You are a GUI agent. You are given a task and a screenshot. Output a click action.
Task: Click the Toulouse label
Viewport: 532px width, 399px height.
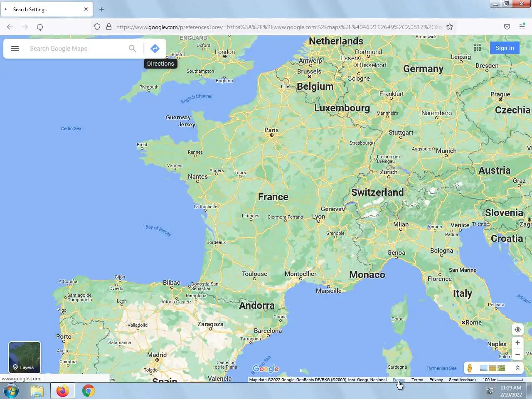tap(254, 274)
